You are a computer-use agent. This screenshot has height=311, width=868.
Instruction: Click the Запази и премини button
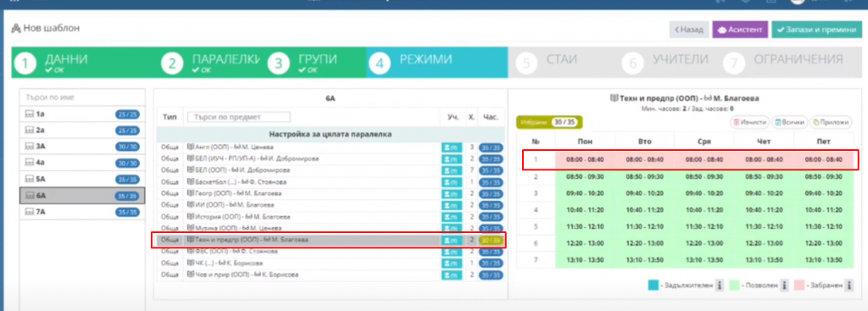tap(816, 30)
